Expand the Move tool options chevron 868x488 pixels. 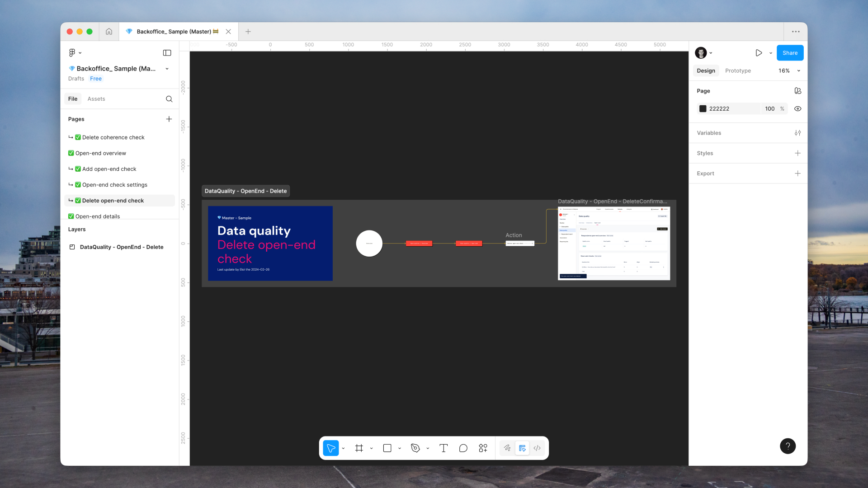click(x=343, y=448)
